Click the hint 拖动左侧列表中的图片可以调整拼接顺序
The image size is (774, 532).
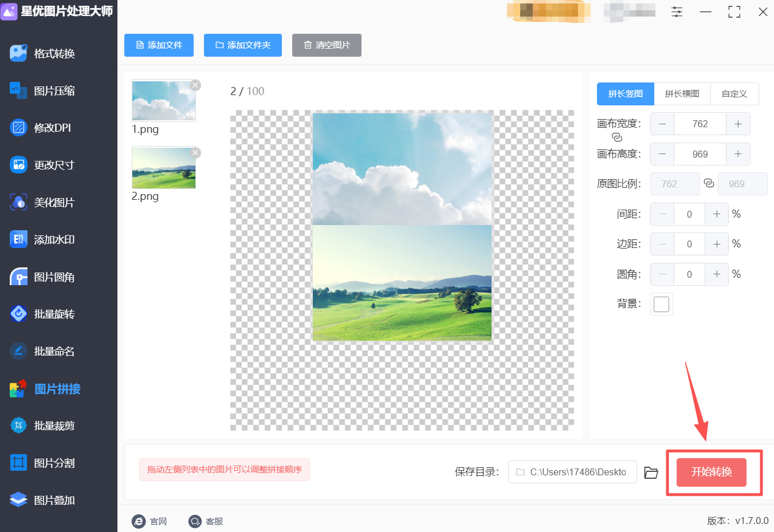point(225,470)
